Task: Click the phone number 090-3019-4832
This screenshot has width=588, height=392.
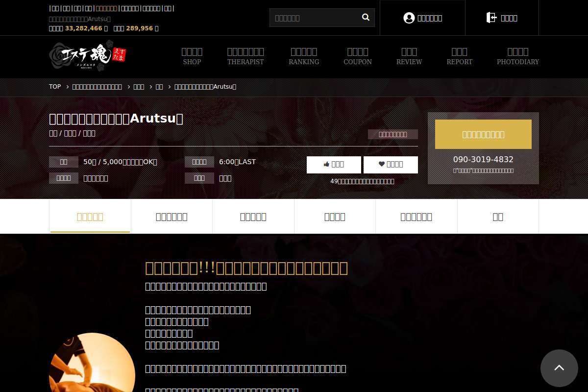Action: tap(483, 160)
